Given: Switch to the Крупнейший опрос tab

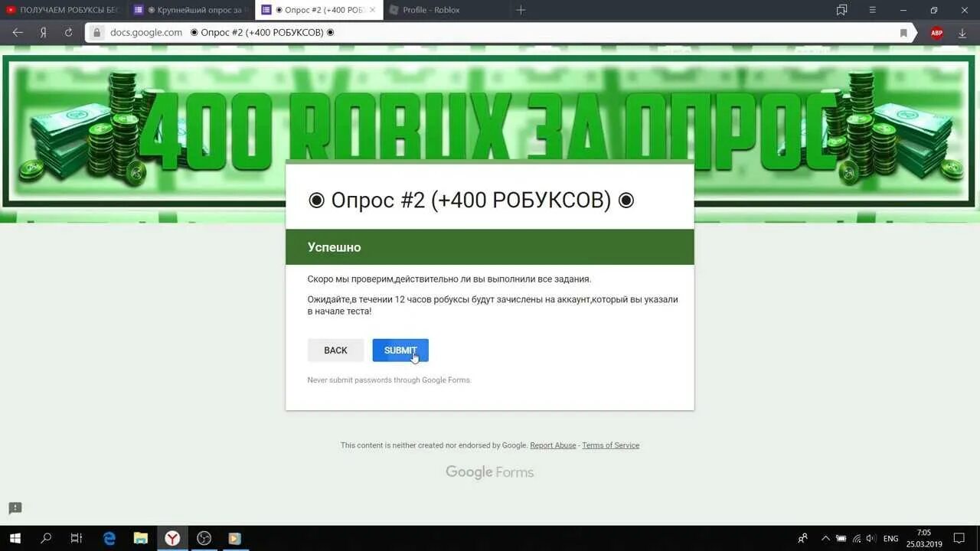Looking at the screenshot, I should click(x=189, y=10).
